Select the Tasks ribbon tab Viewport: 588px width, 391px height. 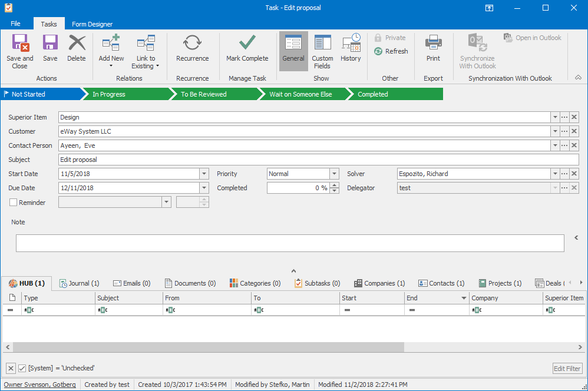[x=49, y=24]
